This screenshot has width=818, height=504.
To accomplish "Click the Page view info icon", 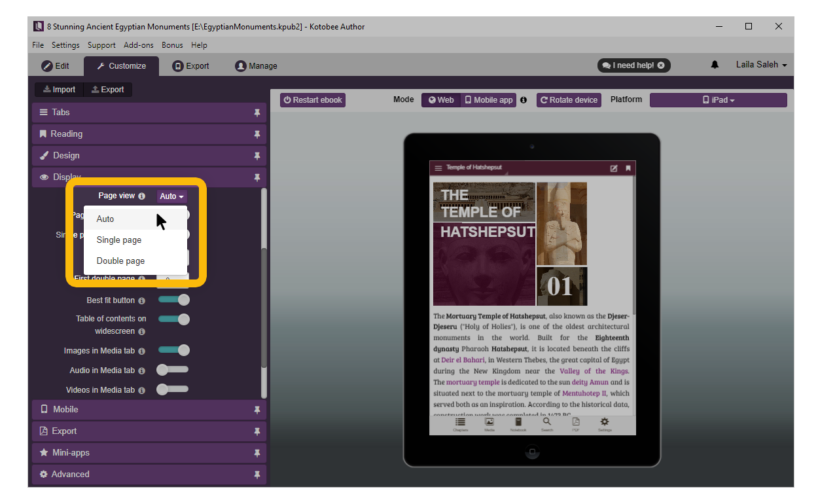I will point(142,196).
